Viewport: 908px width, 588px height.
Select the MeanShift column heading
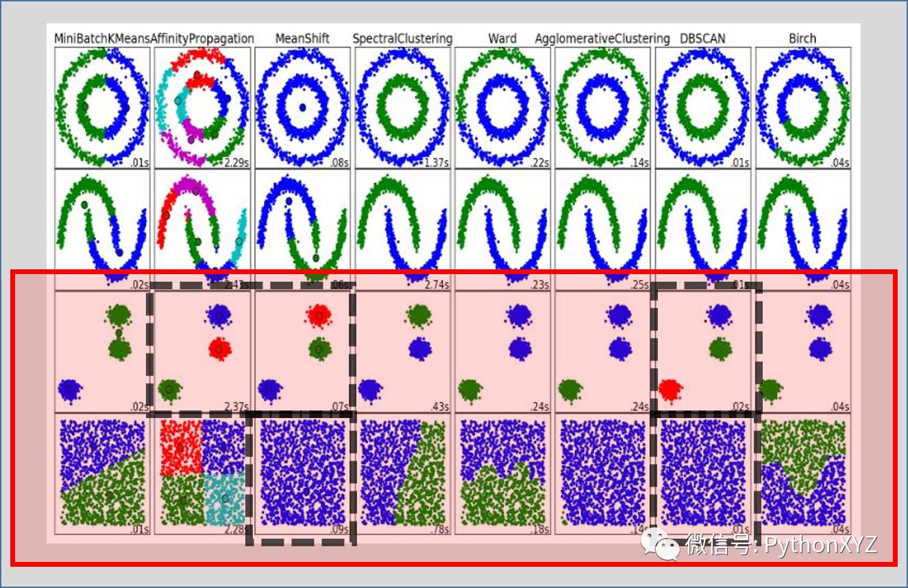coord(302,38)
